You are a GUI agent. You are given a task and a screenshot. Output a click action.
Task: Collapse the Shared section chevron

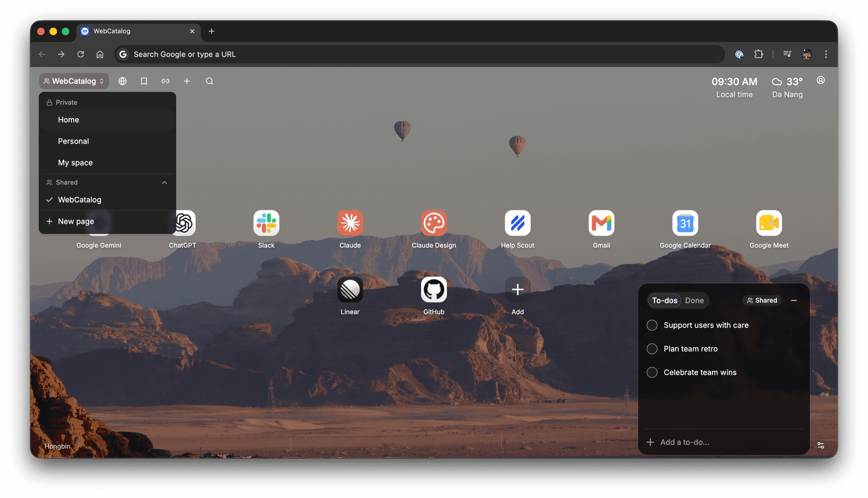[x=164, y=182]
